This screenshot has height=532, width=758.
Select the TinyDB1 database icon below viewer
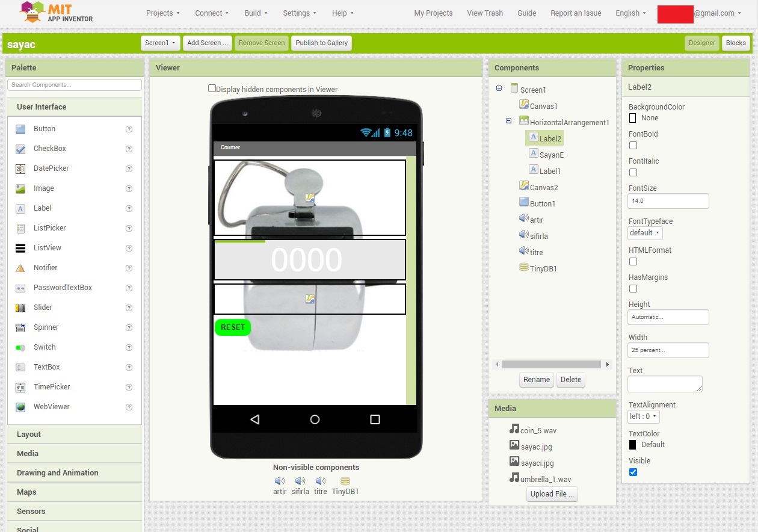tap(345, 481)
